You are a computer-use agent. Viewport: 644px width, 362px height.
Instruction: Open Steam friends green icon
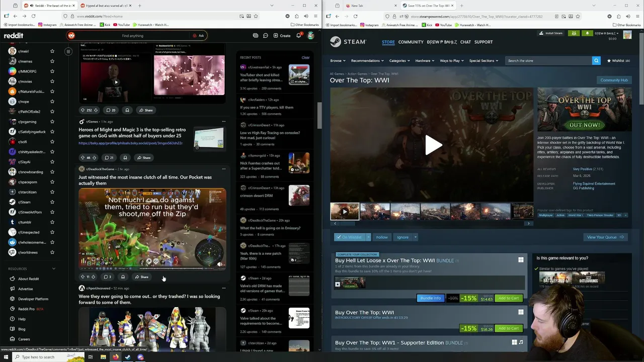click(x=574, y=33)
